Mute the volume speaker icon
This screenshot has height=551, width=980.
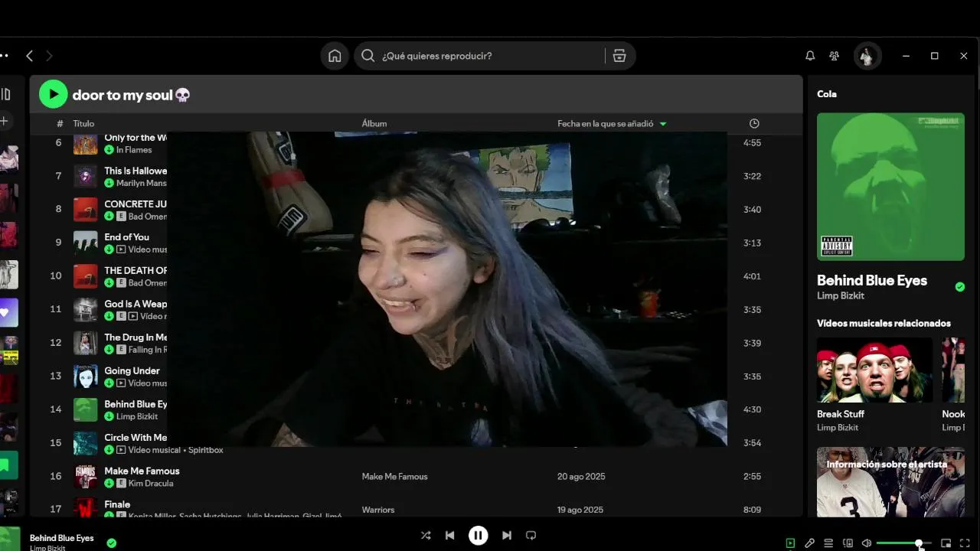click(867, 543)
